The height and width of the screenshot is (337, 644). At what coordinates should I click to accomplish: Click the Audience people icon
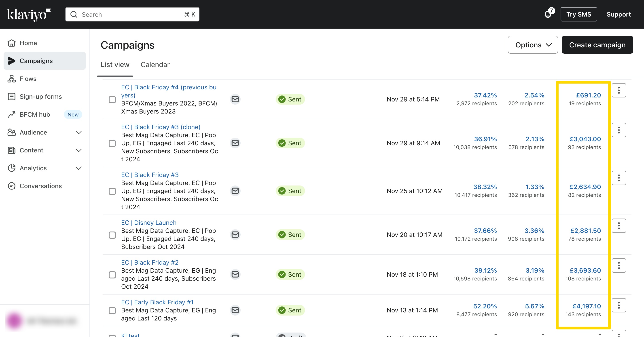[x=11, y=132]
